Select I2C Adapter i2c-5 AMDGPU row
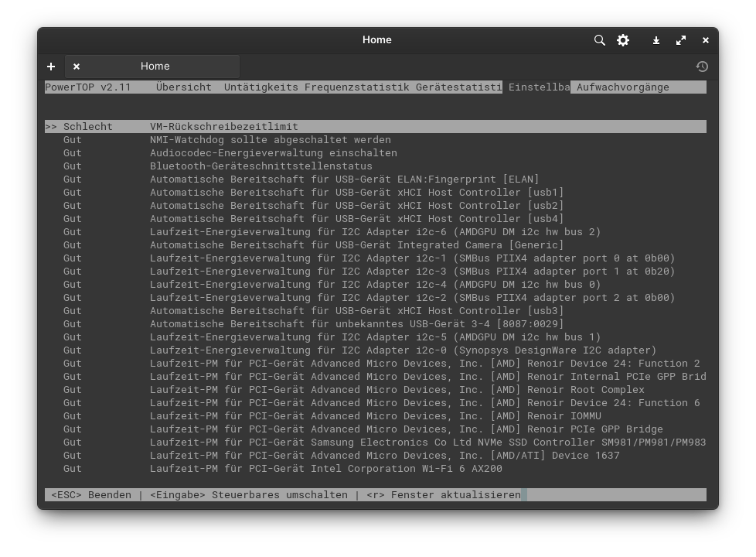This screenshot has height=557, width=756. coord(376,337)
